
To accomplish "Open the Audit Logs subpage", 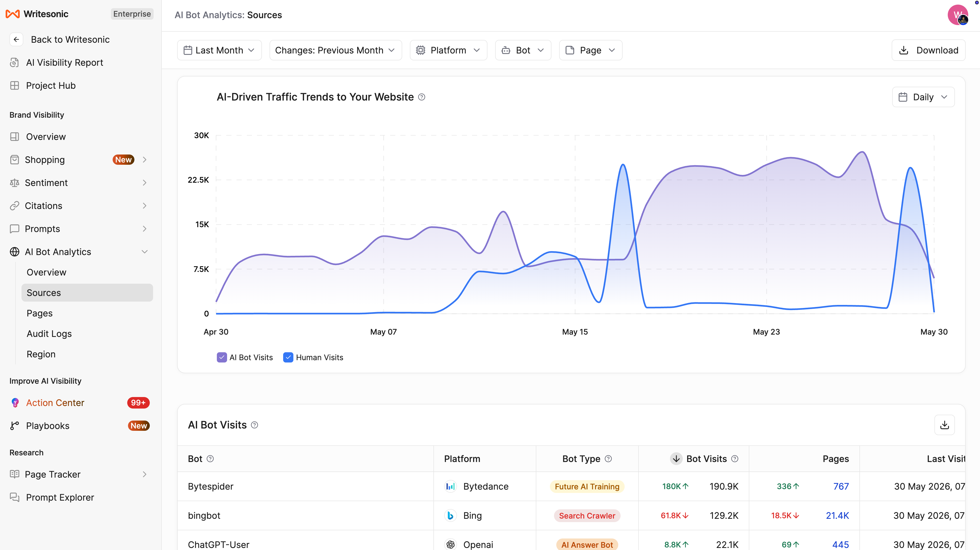I will point(49,334).
